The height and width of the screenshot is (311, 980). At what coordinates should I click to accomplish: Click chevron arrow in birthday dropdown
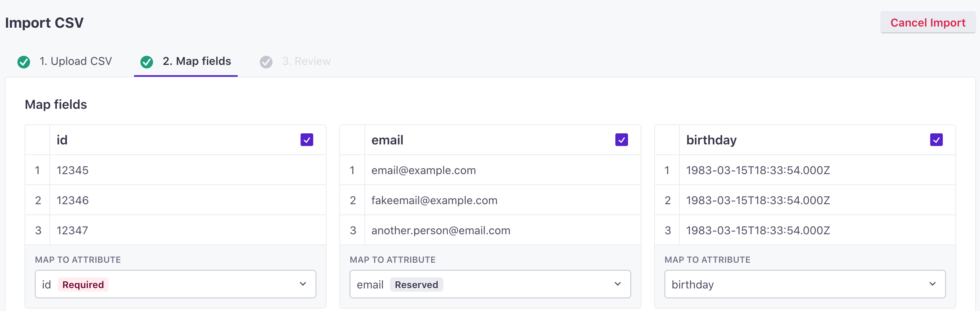(x=933, y=284)
